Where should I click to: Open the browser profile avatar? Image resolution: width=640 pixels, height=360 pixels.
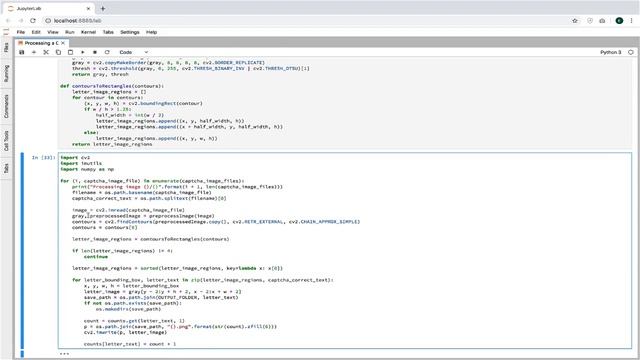click(x=619, y=20)
